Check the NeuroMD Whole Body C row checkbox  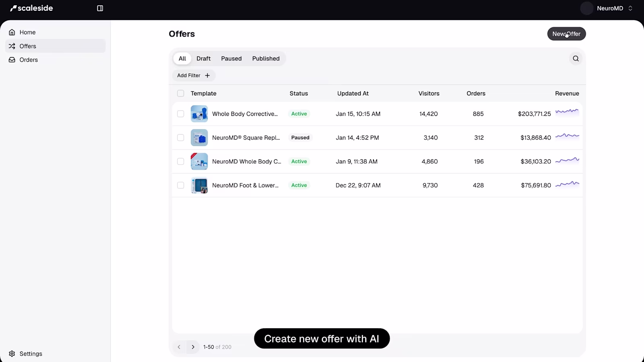181,161
